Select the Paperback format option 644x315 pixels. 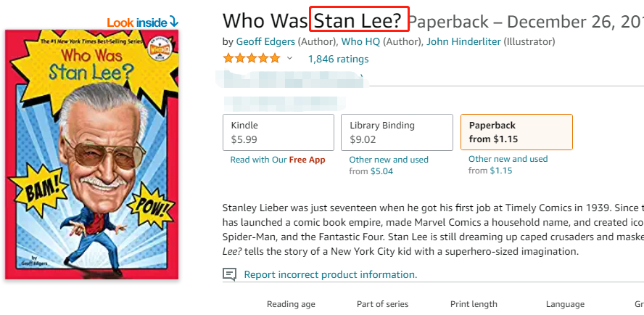pyautogui.click(x=516, y=132)
